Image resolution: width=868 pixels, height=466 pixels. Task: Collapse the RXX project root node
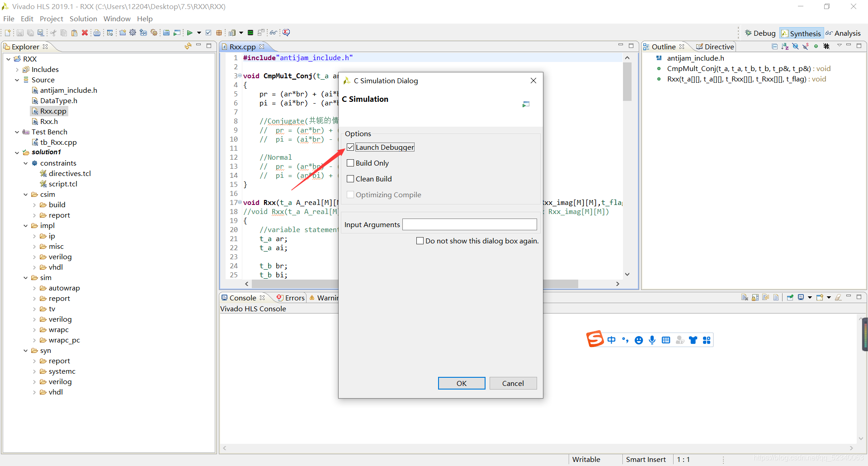(x=8, y=59)
